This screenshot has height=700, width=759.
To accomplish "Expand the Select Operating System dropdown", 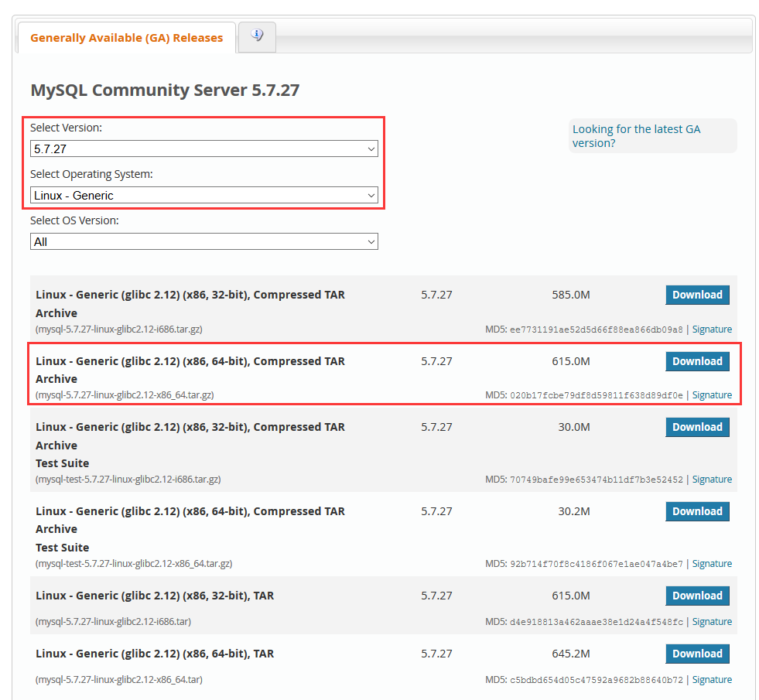I will (x=204, y=196).
